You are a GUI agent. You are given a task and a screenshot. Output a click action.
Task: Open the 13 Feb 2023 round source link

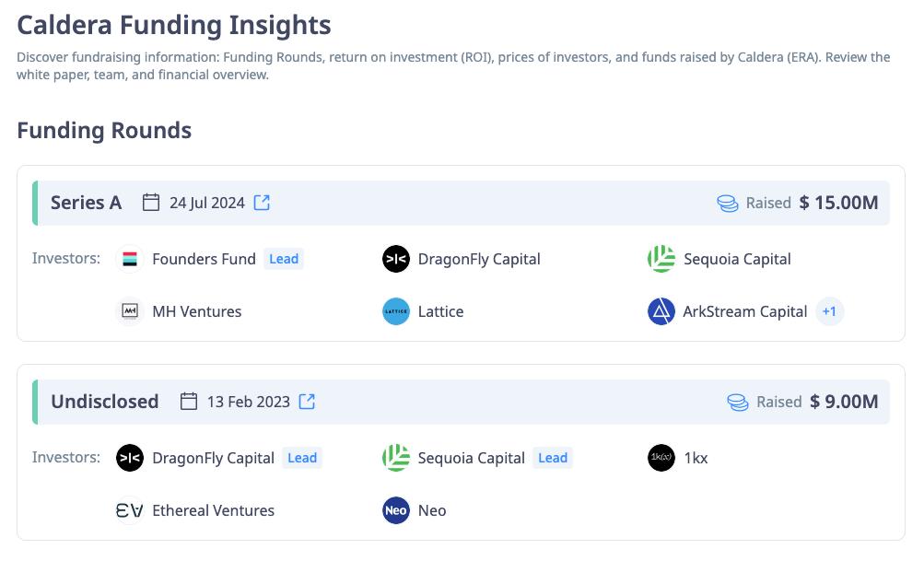click(x=308, y=402)
